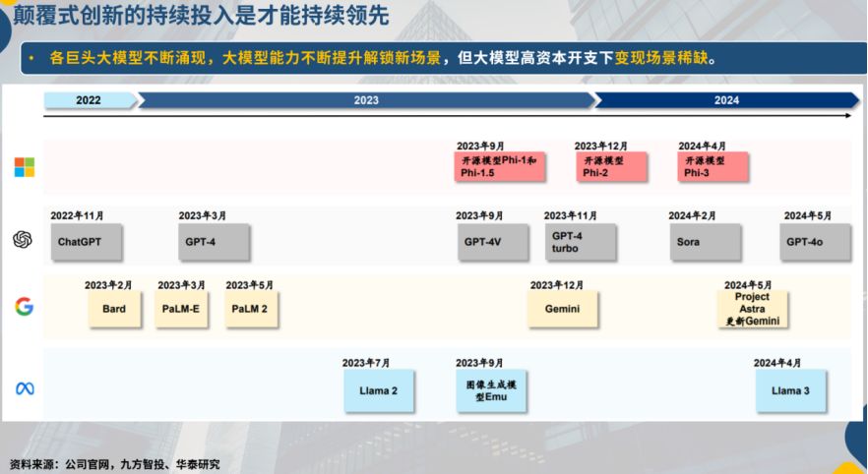The height and width of the screenshot is (474, 868).
Task: Click the Google logo icon
Action: pyautogui.click(x=25, y=307)
